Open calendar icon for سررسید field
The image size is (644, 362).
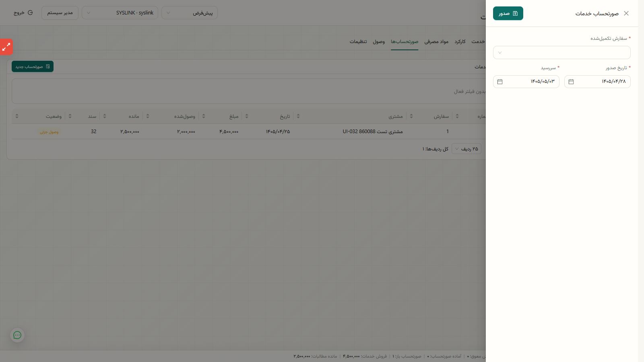[x=500, y=82]
